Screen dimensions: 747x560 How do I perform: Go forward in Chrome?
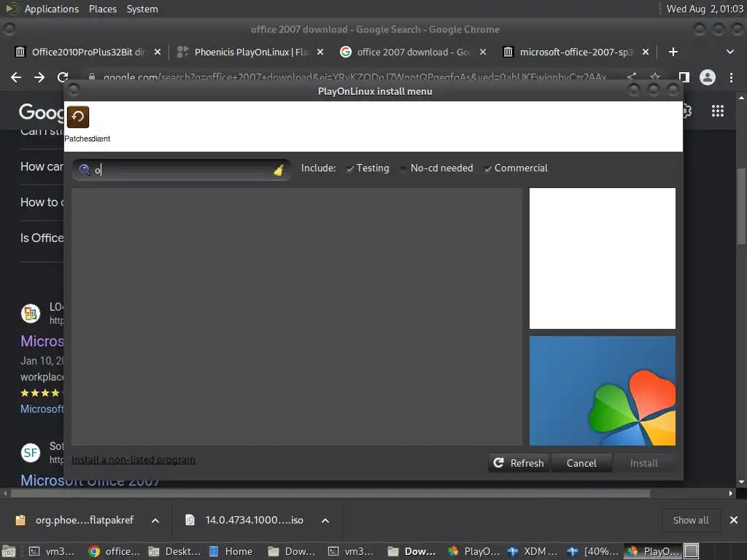tap(39, 77)
